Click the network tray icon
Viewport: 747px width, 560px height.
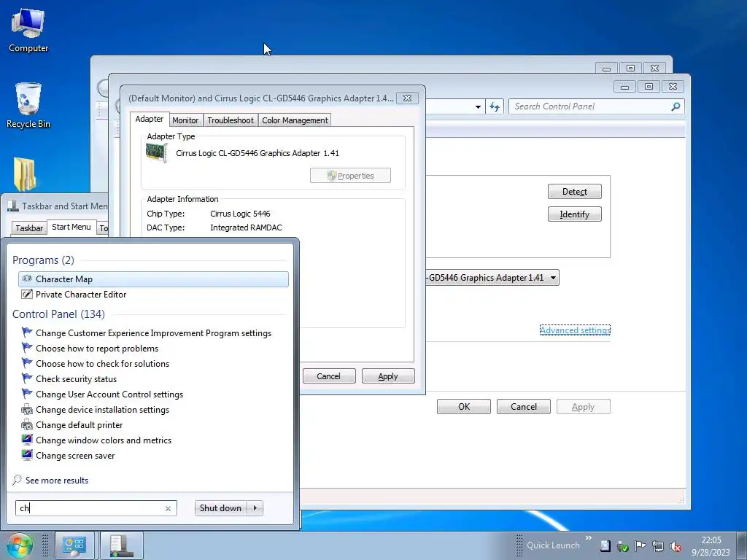point(658,546)
